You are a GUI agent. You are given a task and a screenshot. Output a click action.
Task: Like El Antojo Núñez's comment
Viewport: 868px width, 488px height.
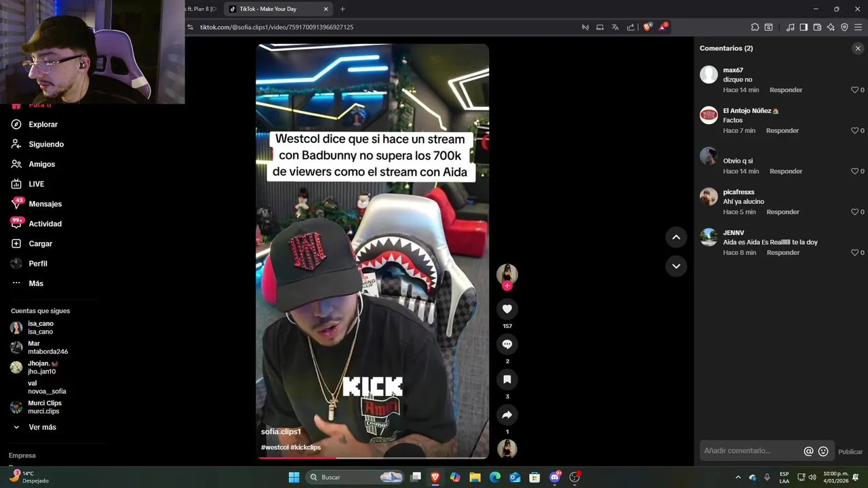coord(854,131)
